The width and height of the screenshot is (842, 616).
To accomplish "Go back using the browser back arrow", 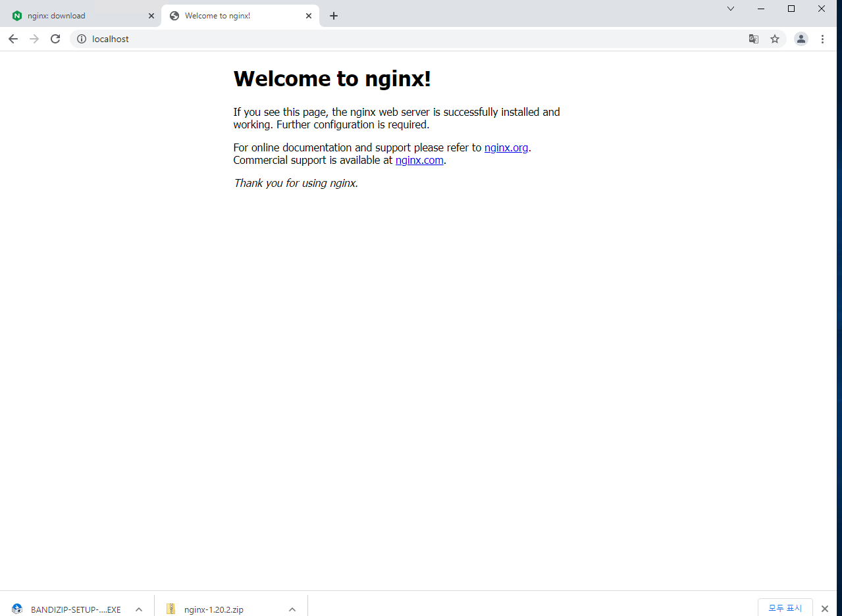I will 13,39.
